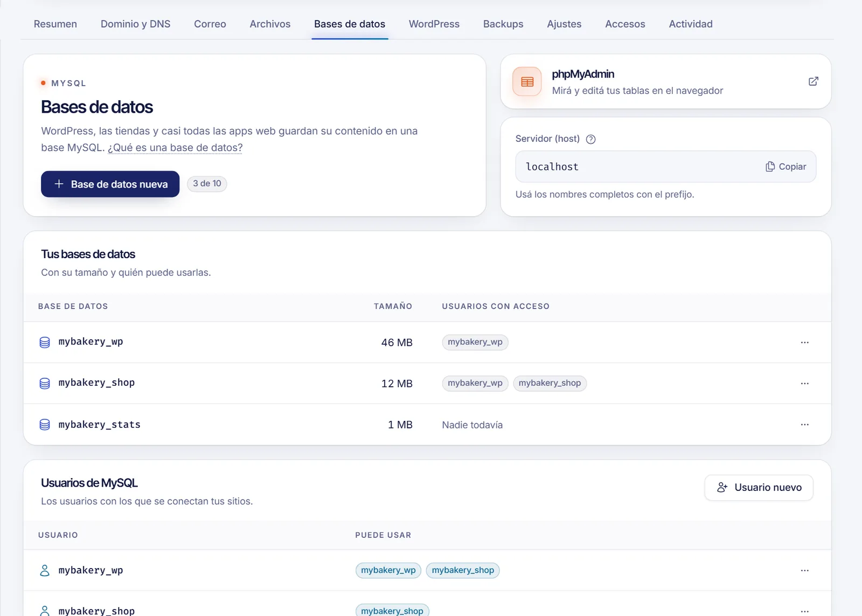This screenshot has width=862, height=616.
Task: Open the ¿Qué es una base de datos? link
Action: [175, 148]
